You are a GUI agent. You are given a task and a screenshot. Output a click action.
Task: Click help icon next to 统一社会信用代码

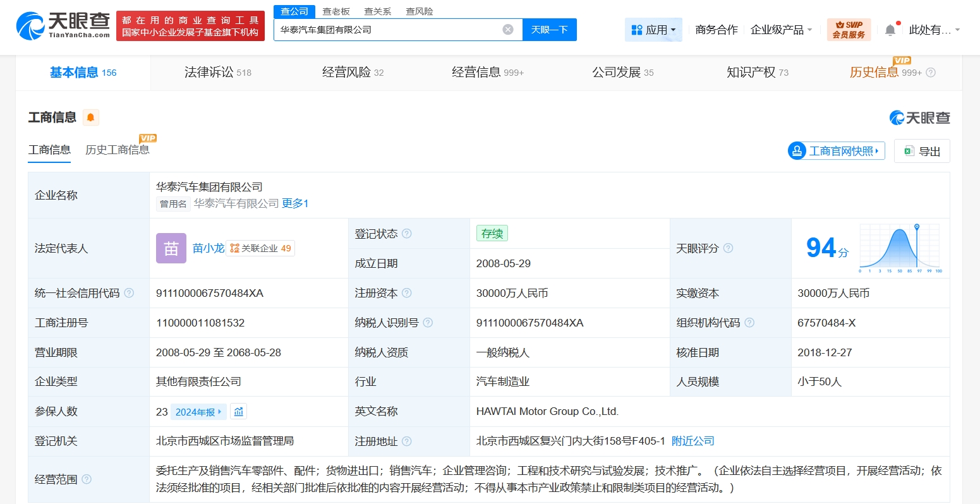click(x=129, y=293)
